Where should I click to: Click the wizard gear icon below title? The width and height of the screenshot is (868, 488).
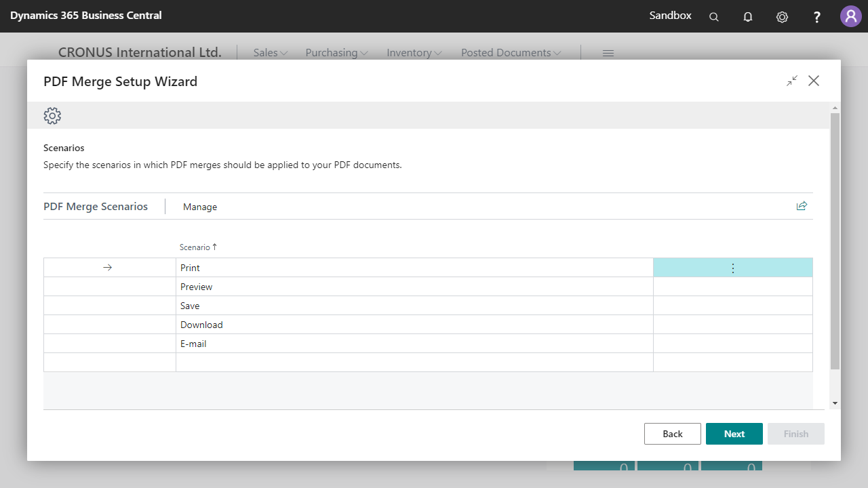coord(52,116)
